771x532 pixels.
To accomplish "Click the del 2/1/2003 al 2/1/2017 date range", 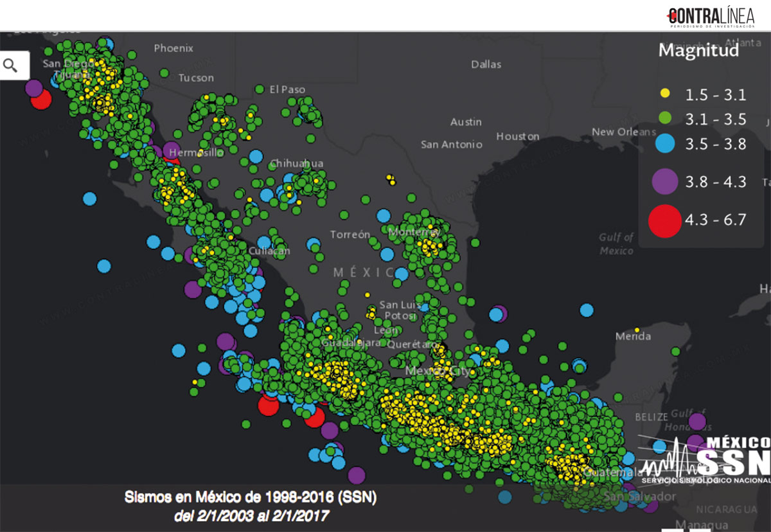I will (251, 515).
